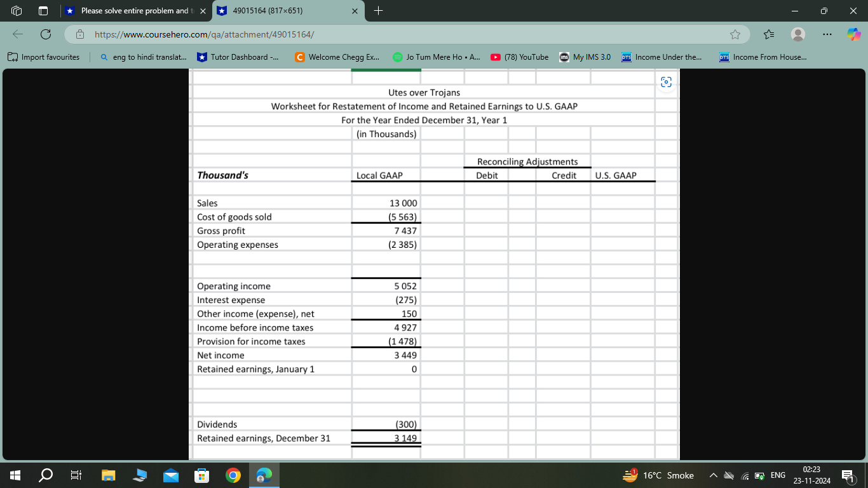Viewport: 868px width, 488px height.
Task: Open File Explorer from taskbar
Action: click(x=108, y=475)
